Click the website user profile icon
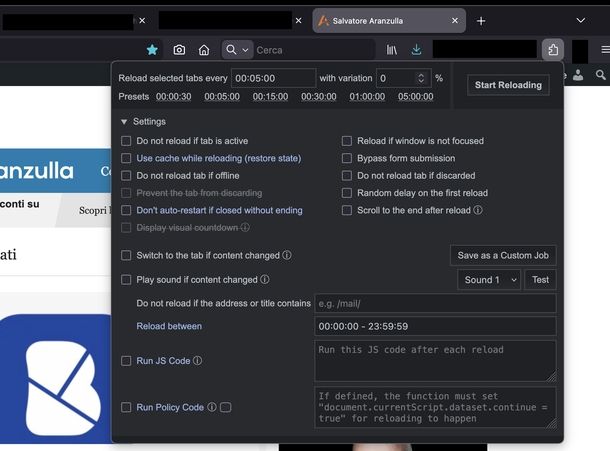 [x=578, y=75]
